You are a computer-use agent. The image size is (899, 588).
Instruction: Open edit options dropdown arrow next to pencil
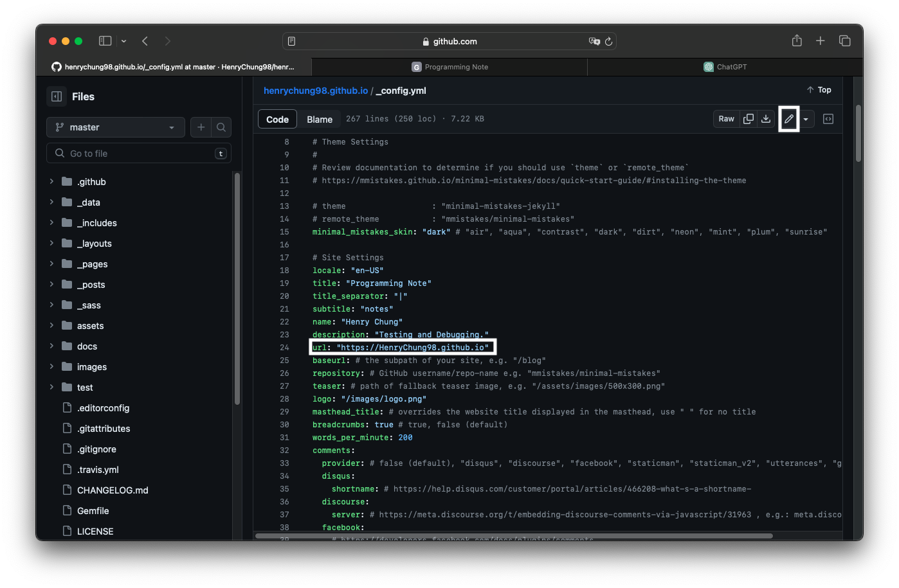click(806, 119)
